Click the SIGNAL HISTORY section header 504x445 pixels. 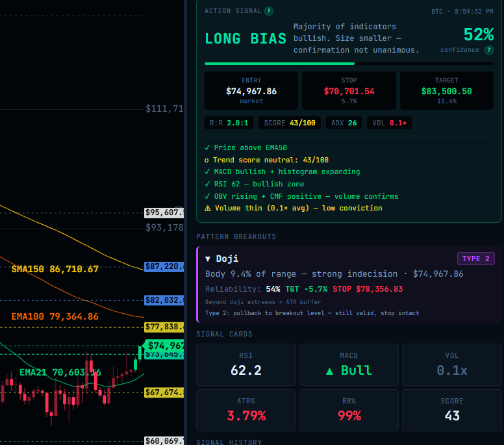click(229, 442)
